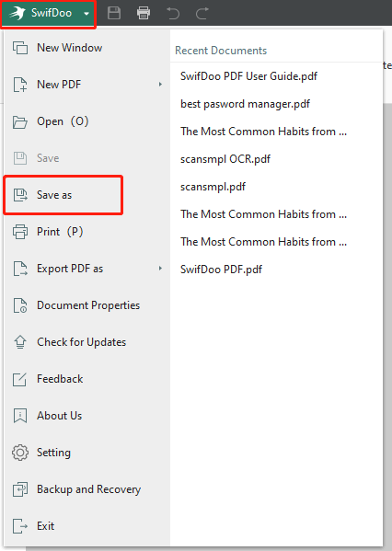392x551 pixels.
Task: Click the Open folder icon
Action: pyautogui.click(x=20, y=121)
